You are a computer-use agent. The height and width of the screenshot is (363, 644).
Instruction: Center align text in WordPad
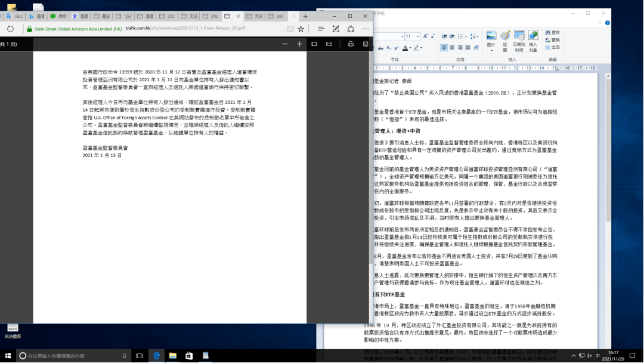452,48
